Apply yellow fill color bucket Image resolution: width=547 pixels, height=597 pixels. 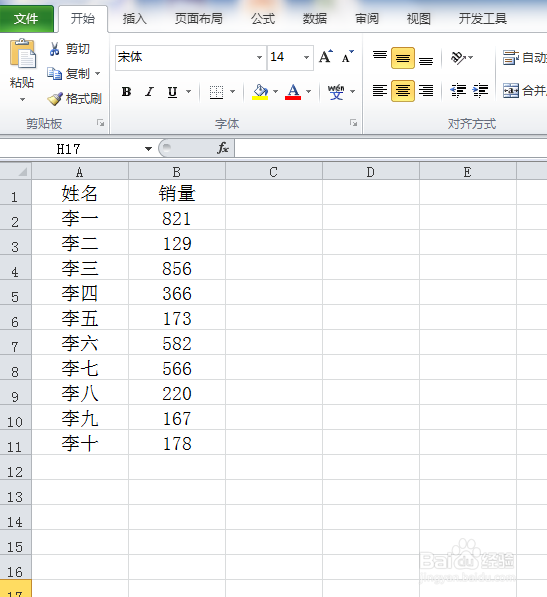click(260, 92)
